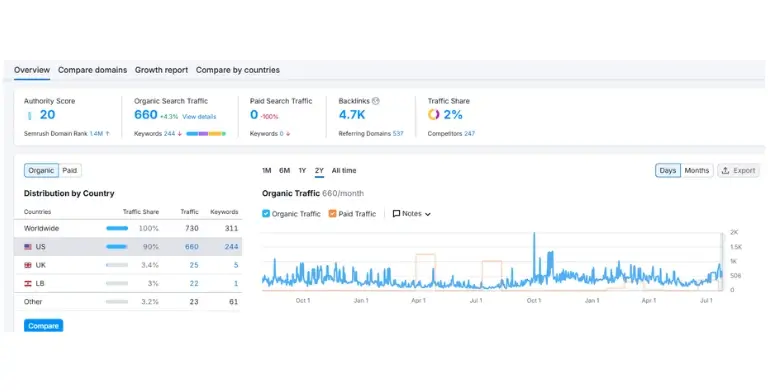The image size is (768, 392).
Task: Click red arrow beside Keywords 244
Action: click(180, 134)
